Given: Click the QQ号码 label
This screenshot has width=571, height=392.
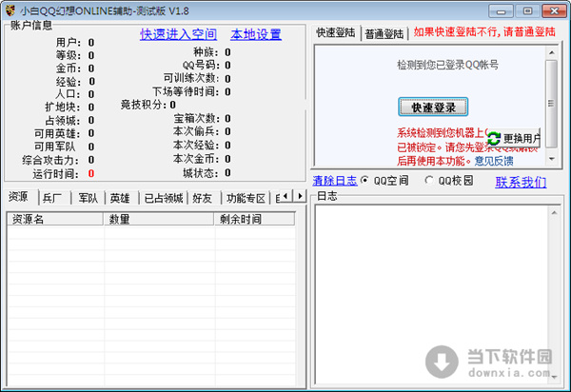Looking at the screenshot, I should (x=201, y=65).
